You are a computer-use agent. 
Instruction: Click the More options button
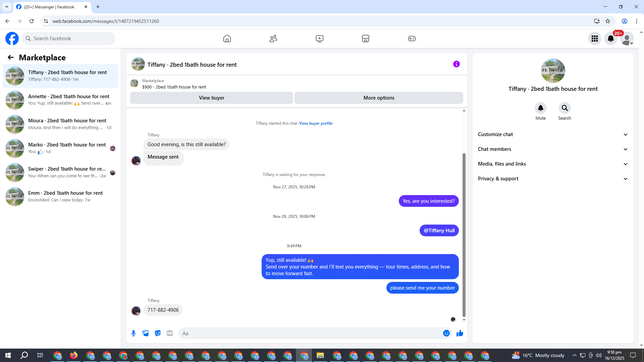coord(379,98)
